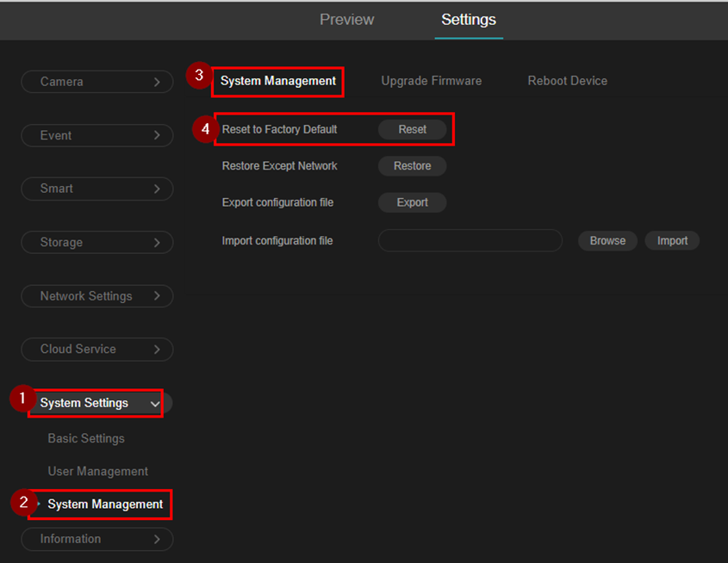The image size is (728, 563).
Task: Click the Export configuration button
Action: click(x=412, y=202)
